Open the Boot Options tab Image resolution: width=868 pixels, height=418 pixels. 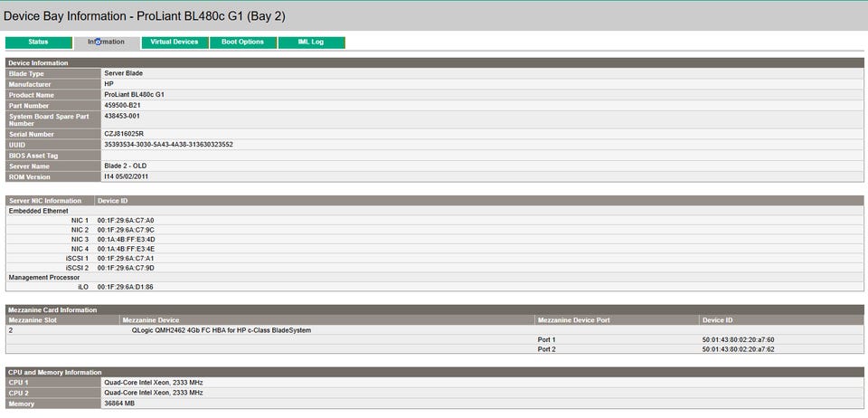(242, 43)
